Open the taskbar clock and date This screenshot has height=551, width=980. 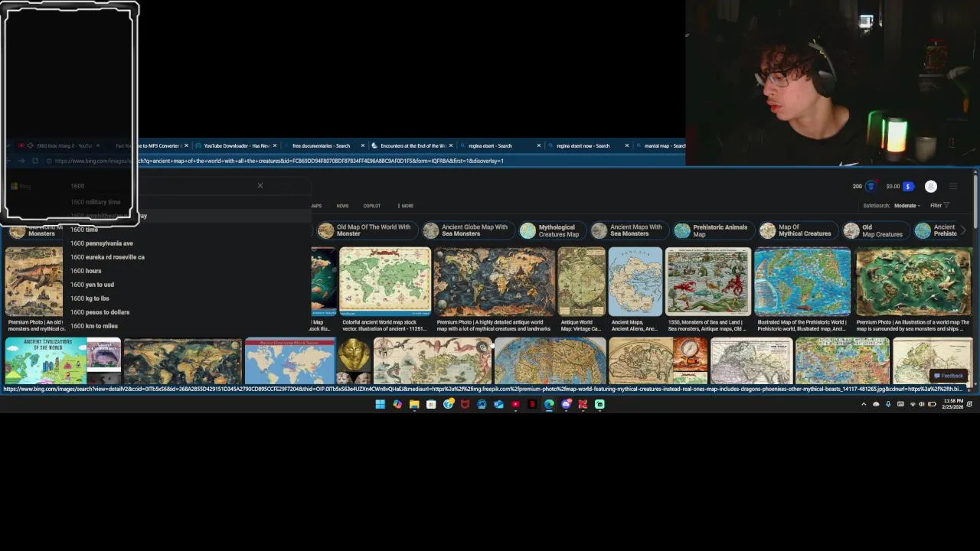point(953,404)
